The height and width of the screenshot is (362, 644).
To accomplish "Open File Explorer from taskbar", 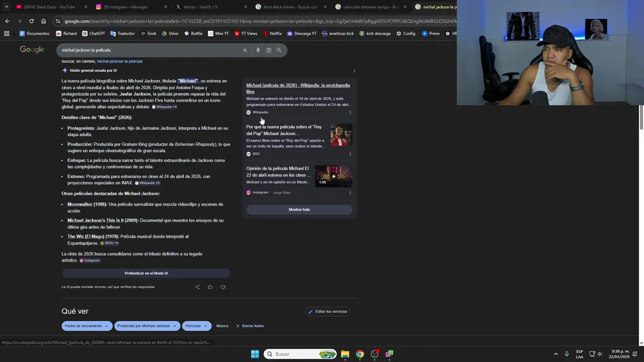I will (x=345, y=354).
